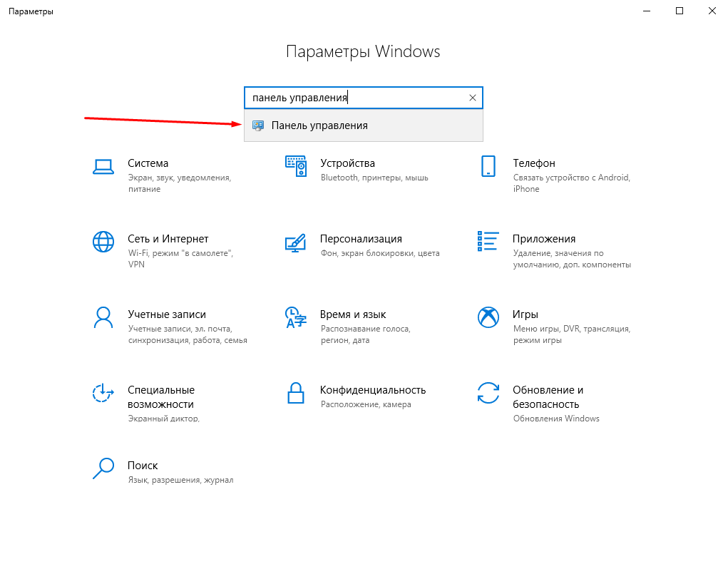The image size is (728, 569).
Task: Open the Поиск settings title
Action: tap(143, 466)
